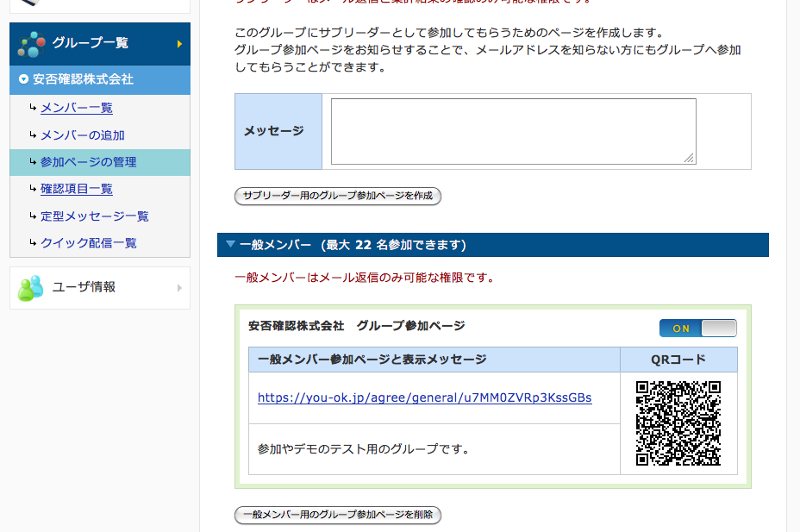
Task: Click the 一般メンバー参加ページと表示メッセージ header
Action: point(434,360)
